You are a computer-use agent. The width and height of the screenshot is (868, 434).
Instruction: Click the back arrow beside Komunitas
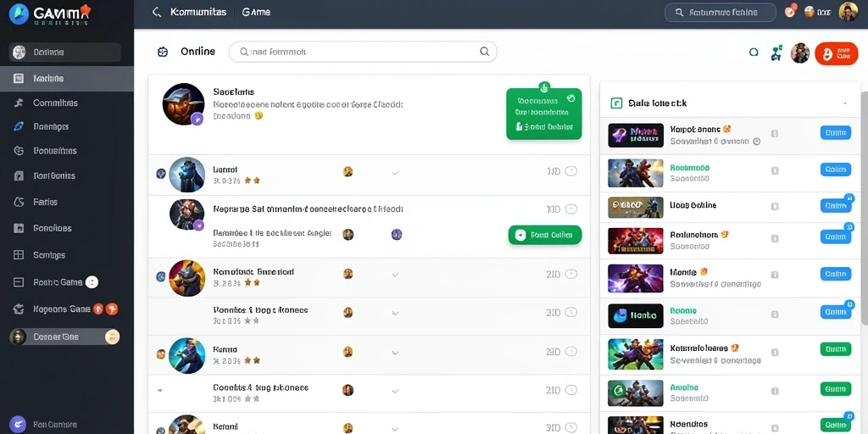point(157,12)
